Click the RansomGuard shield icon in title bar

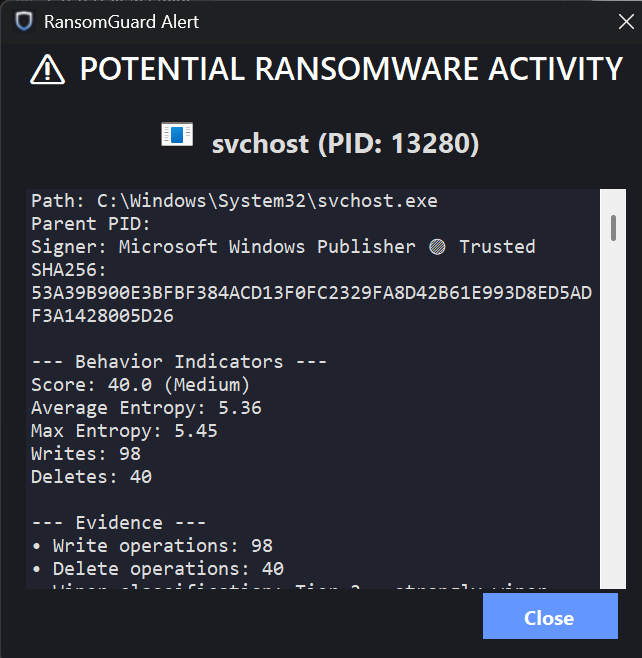point(24,21)
